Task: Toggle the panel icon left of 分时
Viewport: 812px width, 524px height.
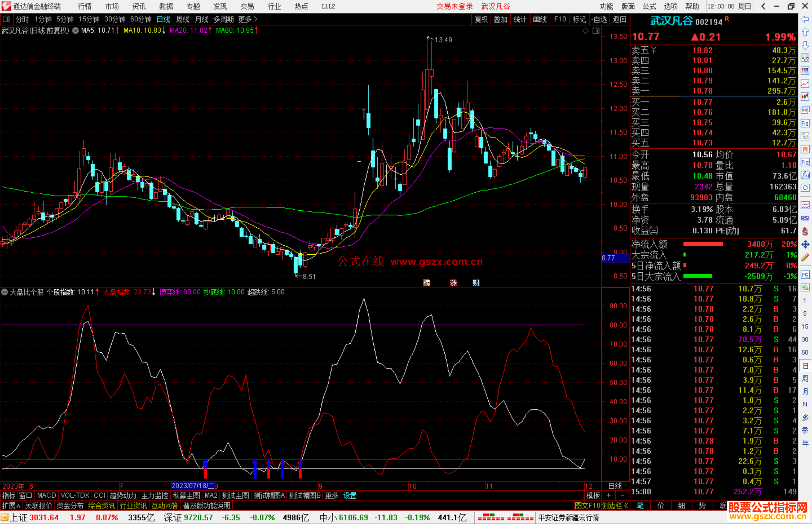Action: tap(6, 19)
